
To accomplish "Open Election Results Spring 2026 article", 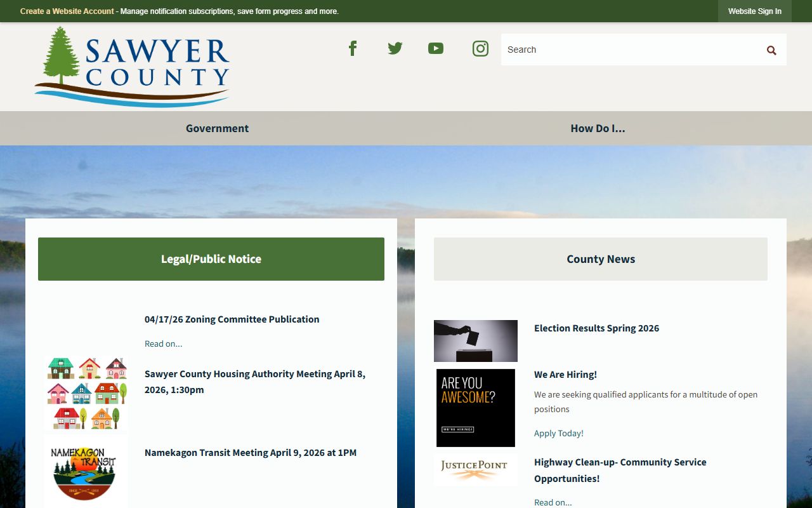I will coord(596,328).
